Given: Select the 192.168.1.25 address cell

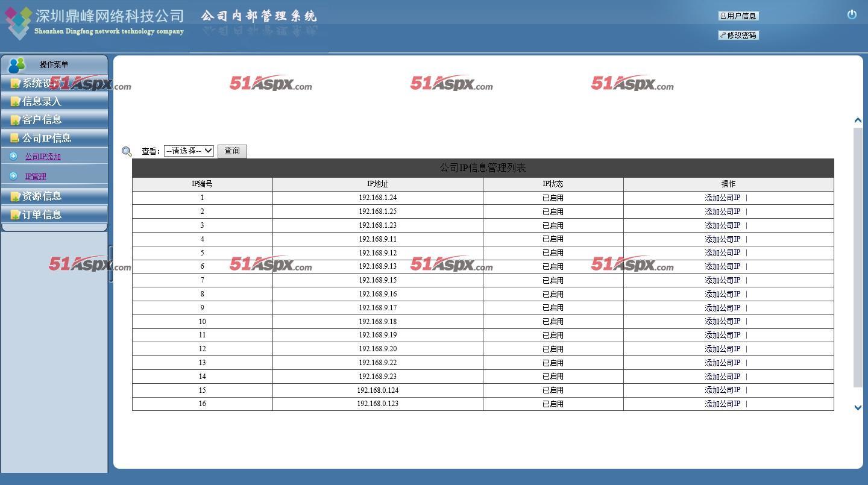Looking at the screenshot, I should 378,211.
